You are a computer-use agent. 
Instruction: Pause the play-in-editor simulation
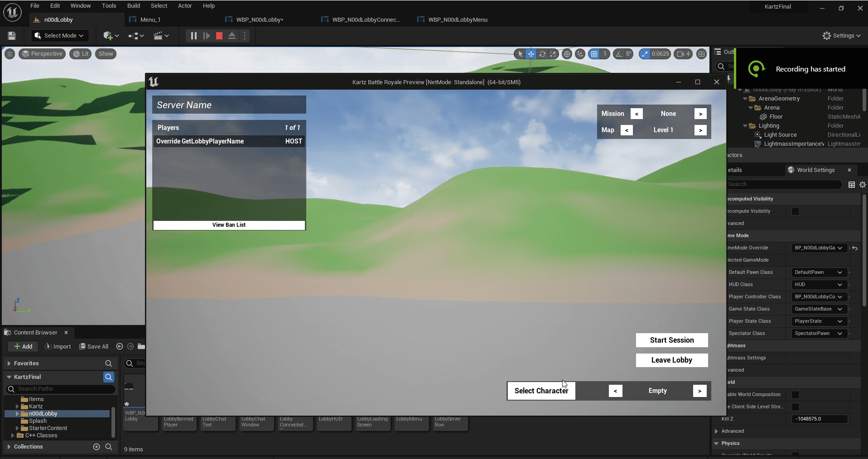click(x=193, y=36)
